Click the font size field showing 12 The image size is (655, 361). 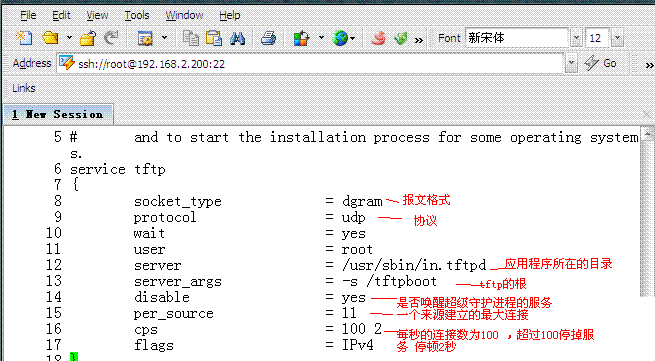pos(597,38)
